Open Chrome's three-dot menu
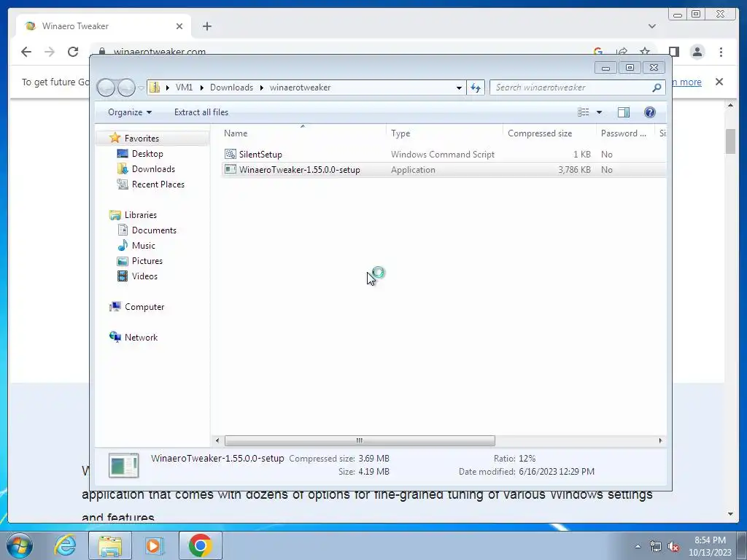 (721, 52)
